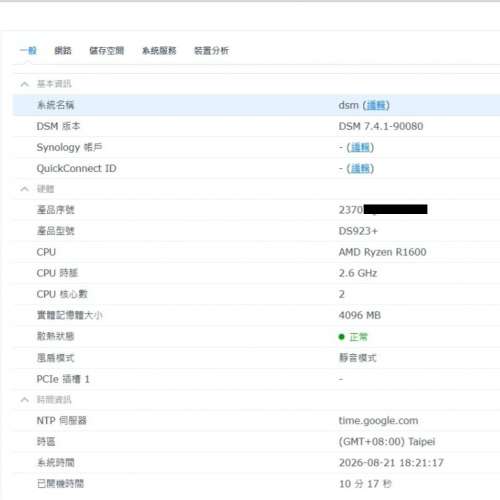500x500 pixels.
Task: Click the 2026-08-21 18:21:17 value
Action: point(391,463)
